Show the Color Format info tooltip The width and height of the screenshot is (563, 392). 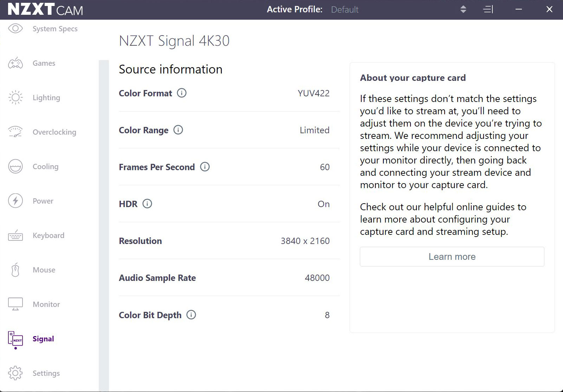pos(182,93)
